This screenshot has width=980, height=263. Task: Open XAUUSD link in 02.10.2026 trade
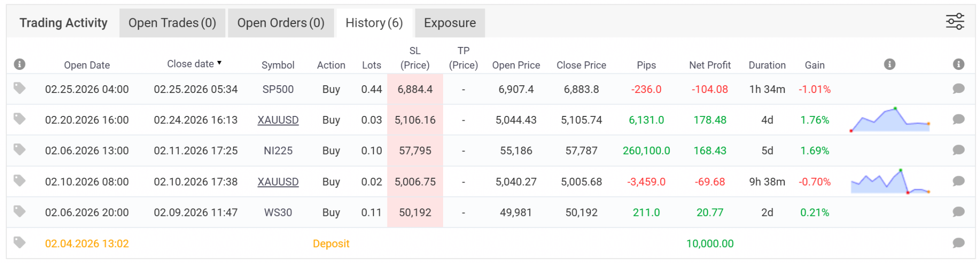coord(278,182)
